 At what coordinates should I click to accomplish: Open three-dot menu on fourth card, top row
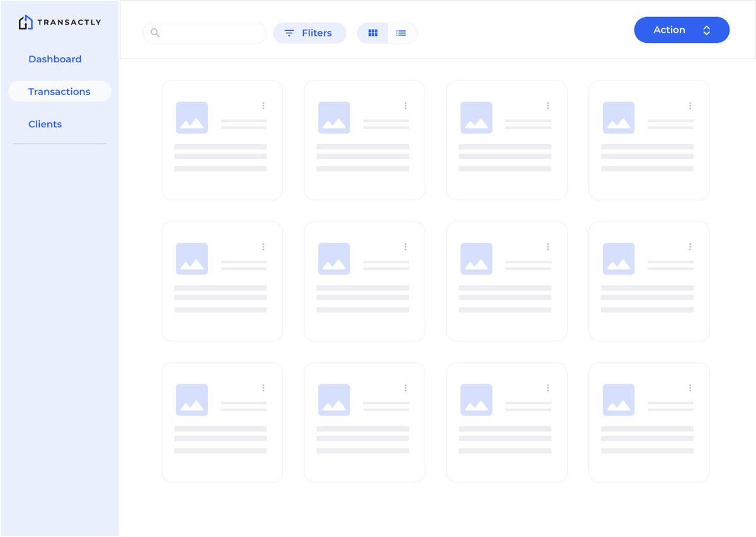690,106
